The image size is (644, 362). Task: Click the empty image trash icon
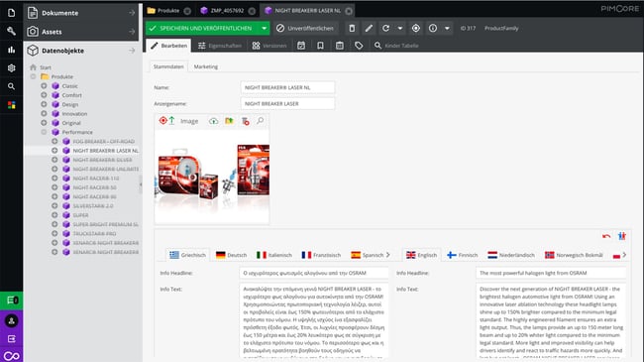coord(245,121)
